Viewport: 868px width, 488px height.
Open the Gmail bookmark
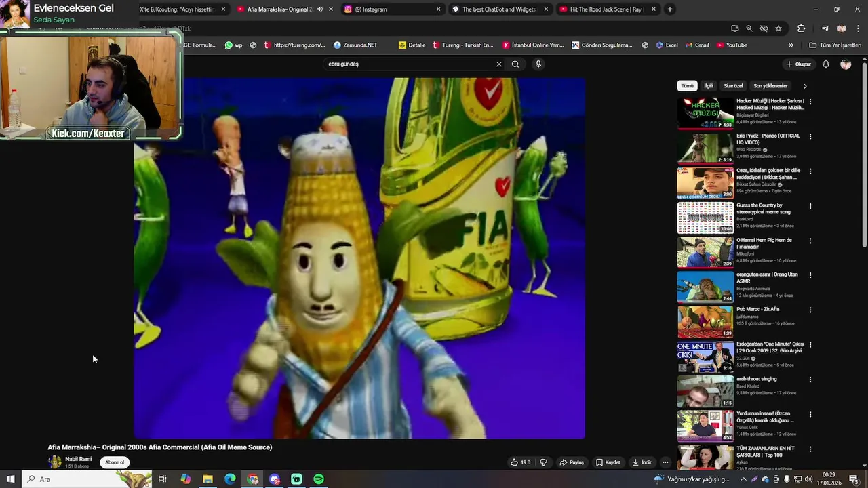click(x=697, y=45)
